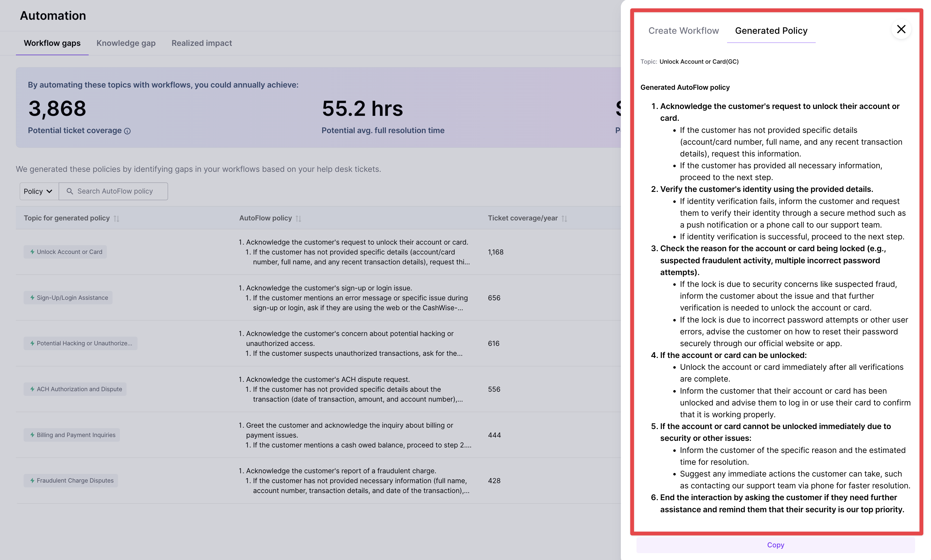Click lightning icon on ACH Authorization and Dispute
This screenshot has height=560, width=931.
tap(32, 389)
